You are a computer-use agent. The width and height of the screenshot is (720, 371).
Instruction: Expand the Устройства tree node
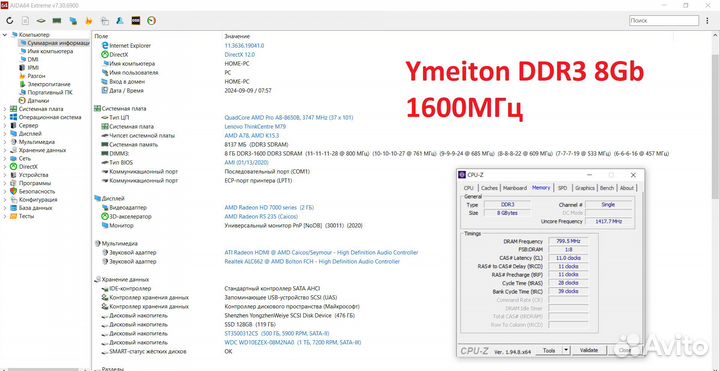(x=5, y=175)
